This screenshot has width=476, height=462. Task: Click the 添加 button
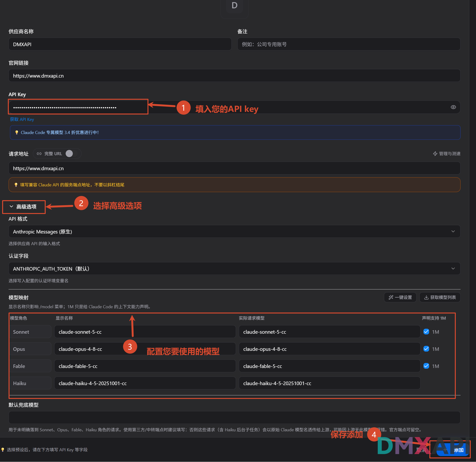453,450
